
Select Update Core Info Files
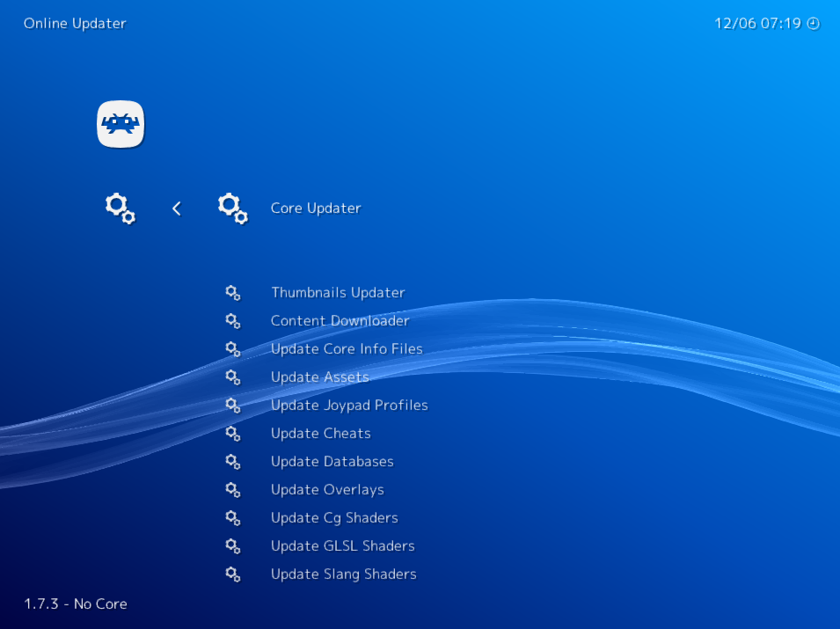click(x=347, y=348)
